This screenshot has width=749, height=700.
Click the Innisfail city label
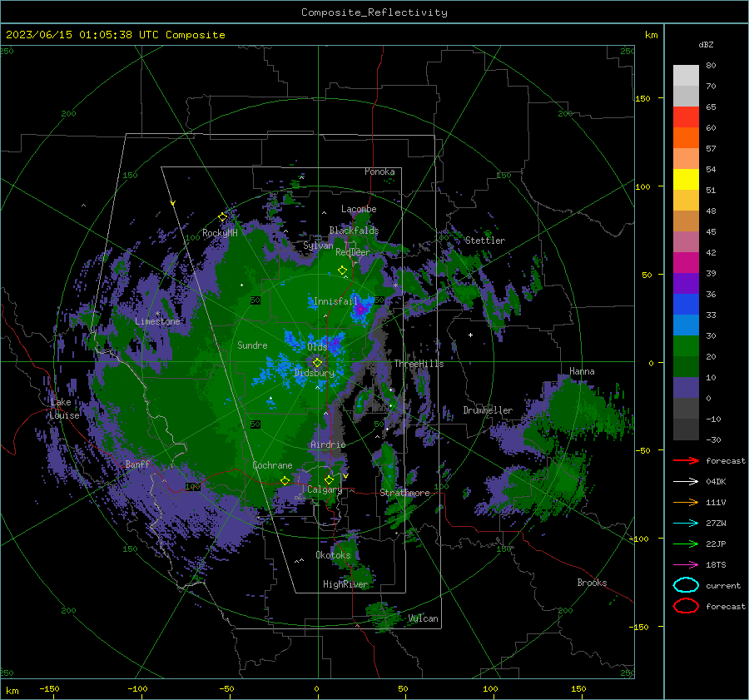[335, 301]
